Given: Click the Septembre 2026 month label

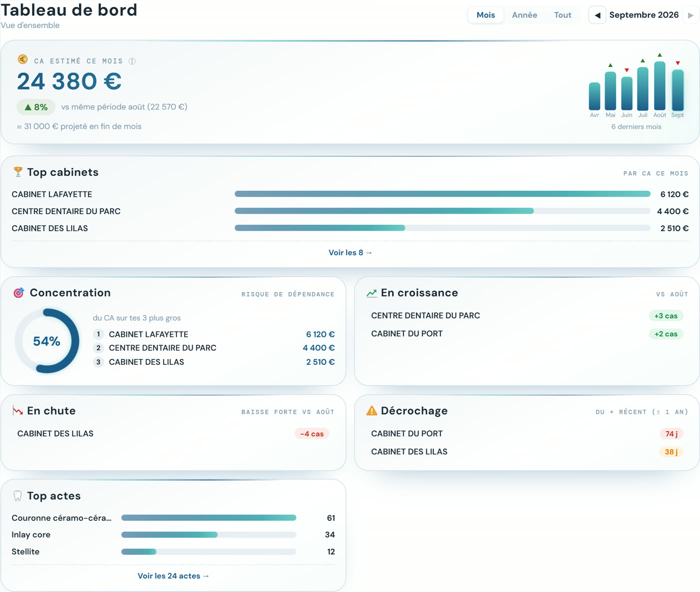Looking at the screenshot, I should [x=644, y=15].
